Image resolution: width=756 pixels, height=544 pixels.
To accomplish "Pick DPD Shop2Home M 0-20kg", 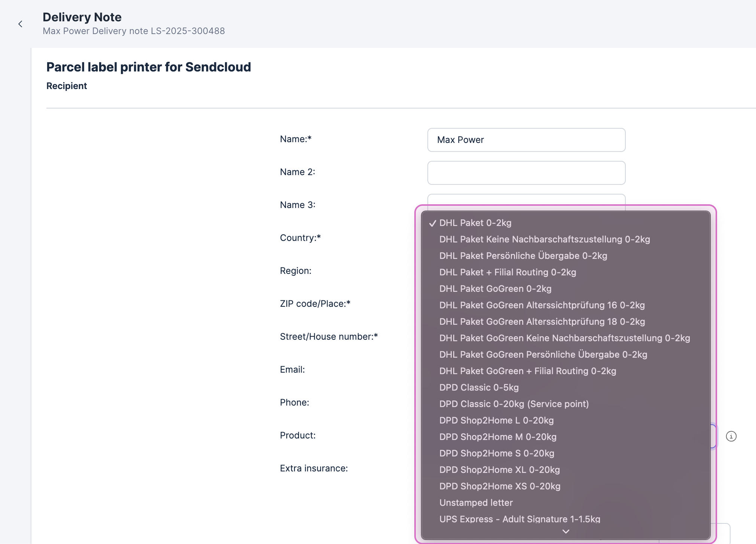I will (498, 437).
